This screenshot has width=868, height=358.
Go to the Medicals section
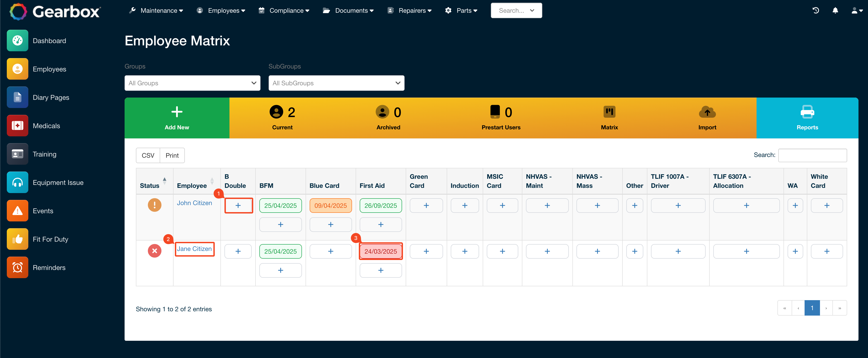(46, 125)
